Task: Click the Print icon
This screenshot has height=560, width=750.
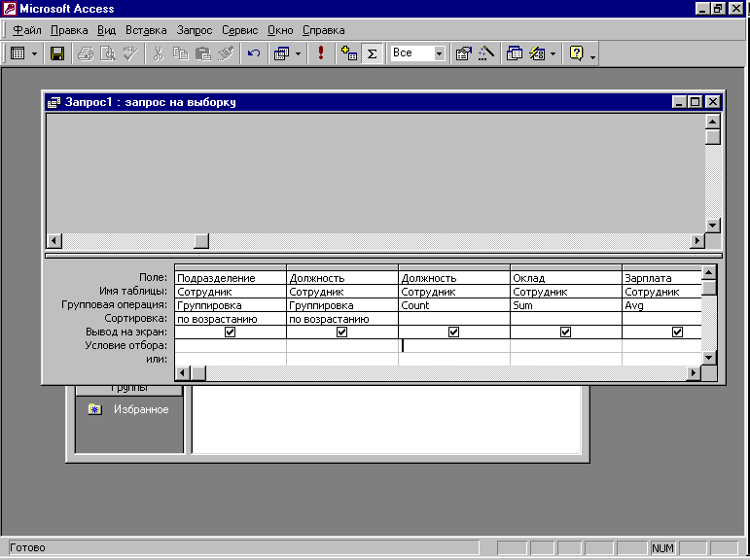Action: pos(86,53)
